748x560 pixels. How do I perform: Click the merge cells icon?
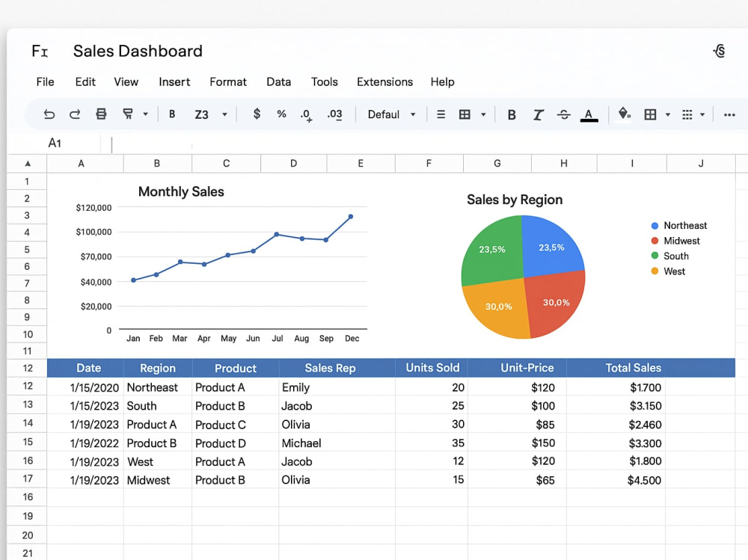[x=465, y=114]
